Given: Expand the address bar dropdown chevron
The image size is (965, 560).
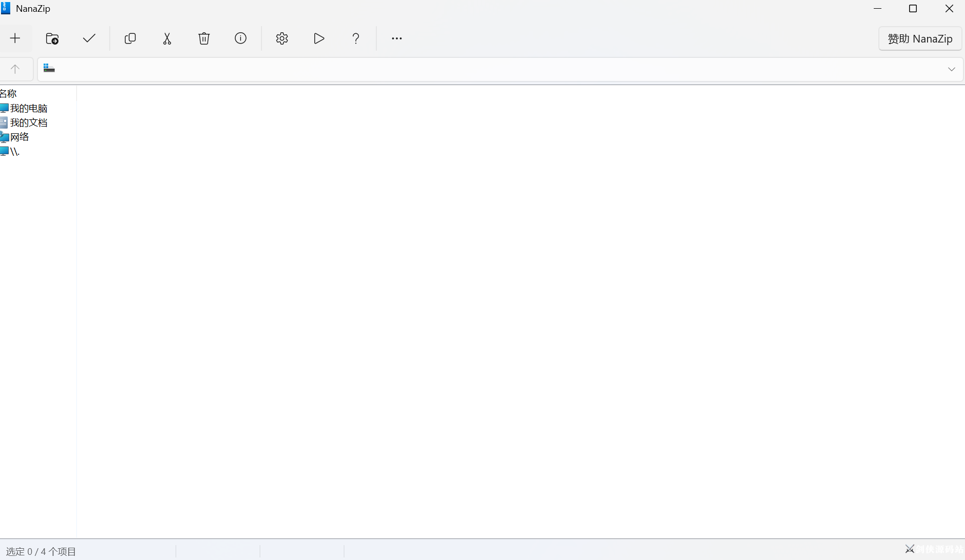Looking at the screenshot, I should (x=952, y=69).
